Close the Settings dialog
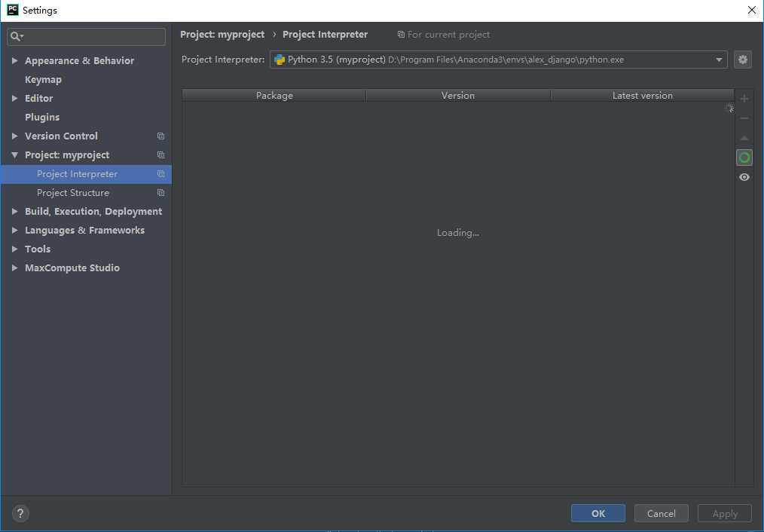Screen dimensions: 764x532 (752, 11)
